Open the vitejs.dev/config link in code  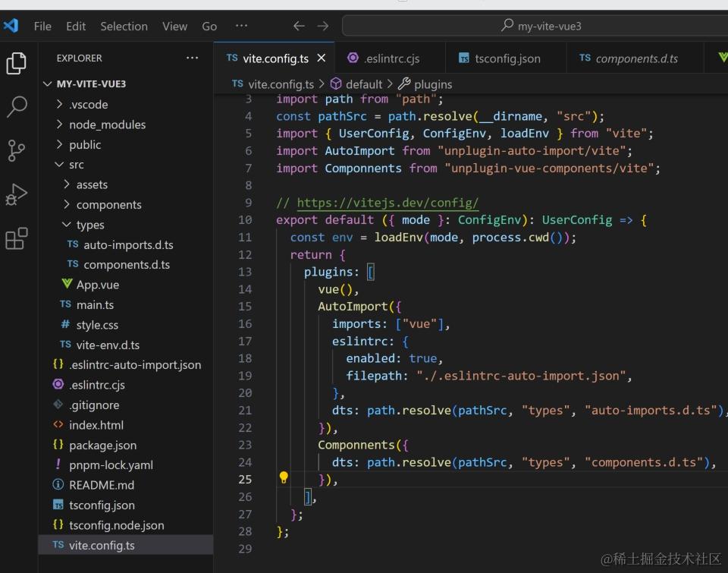(x=388, y=203)
